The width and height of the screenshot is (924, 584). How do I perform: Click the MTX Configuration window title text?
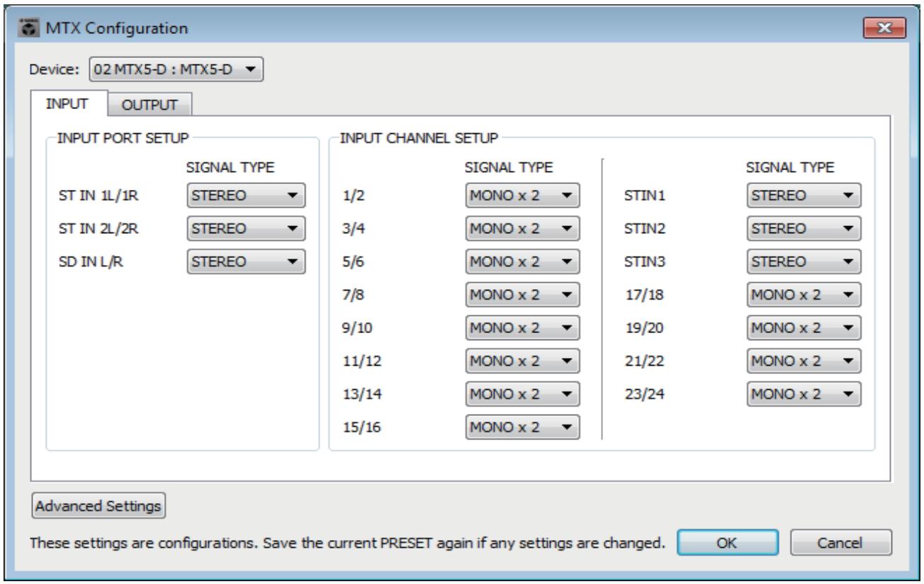tap(118, 29)
